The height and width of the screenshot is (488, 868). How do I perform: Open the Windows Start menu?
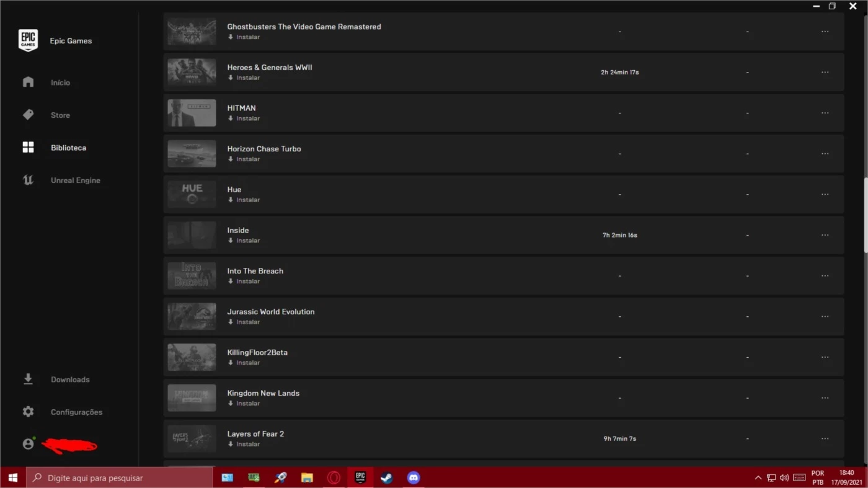coord(12,477)
